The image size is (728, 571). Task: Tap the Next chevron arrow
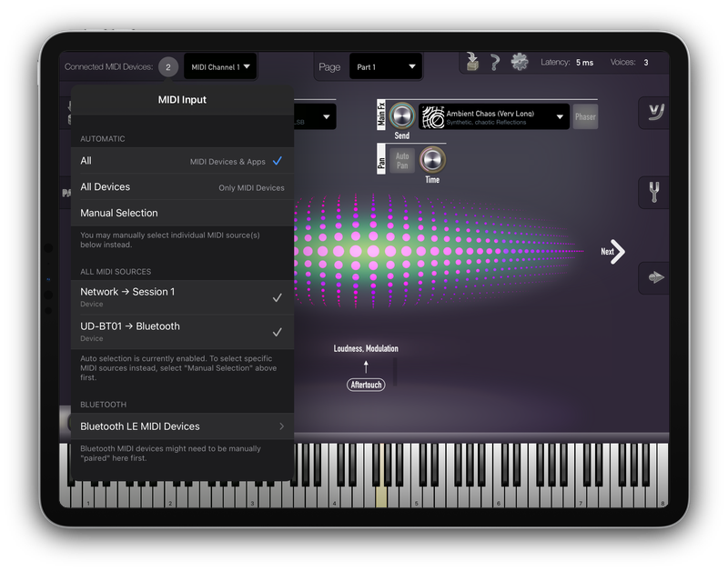(x=616, y=252)
